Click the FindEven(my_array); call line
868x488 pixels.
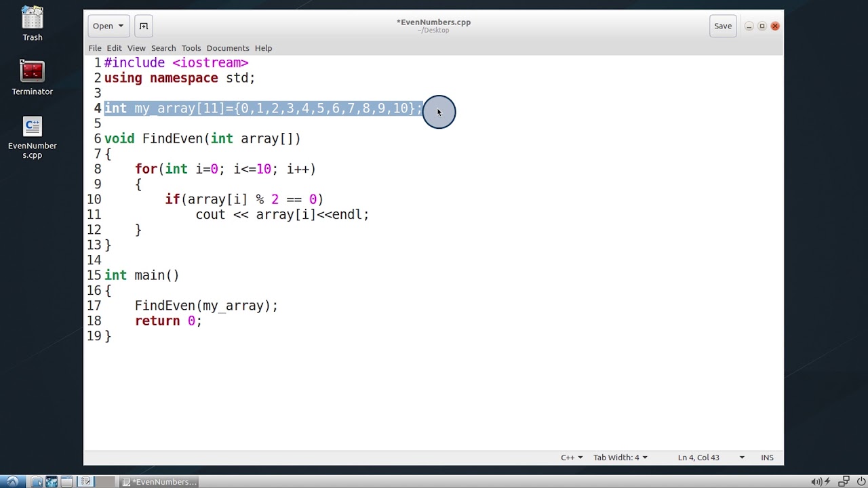tap(206, 306)
